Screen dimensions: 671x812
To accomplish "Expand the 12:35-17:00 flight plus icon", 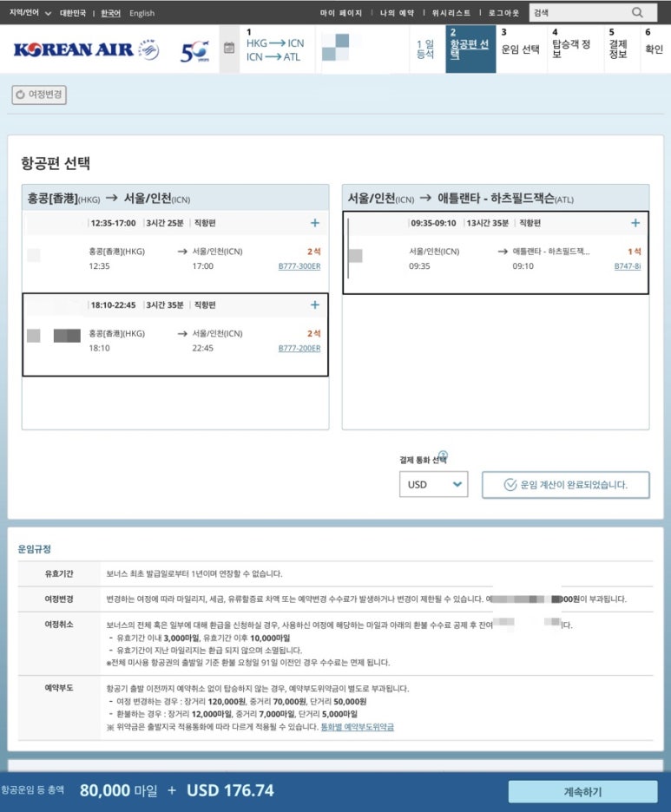I will (314, 223).
